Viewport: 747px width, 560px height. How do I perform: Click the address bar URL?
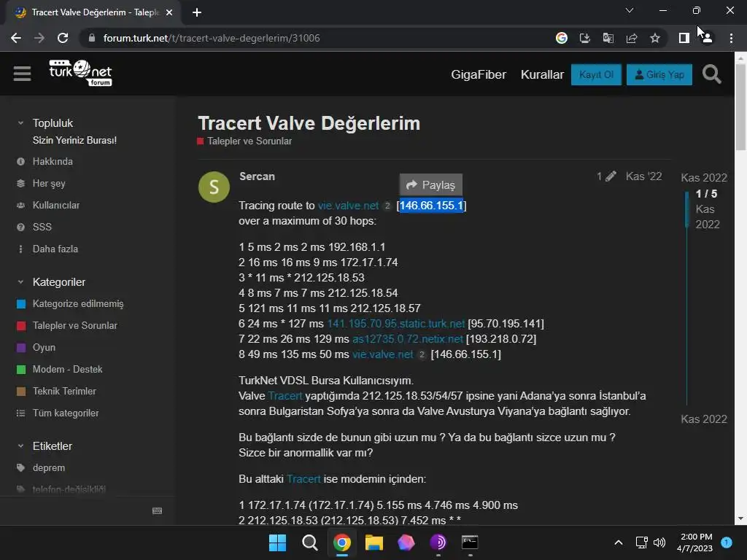(212, 38)
